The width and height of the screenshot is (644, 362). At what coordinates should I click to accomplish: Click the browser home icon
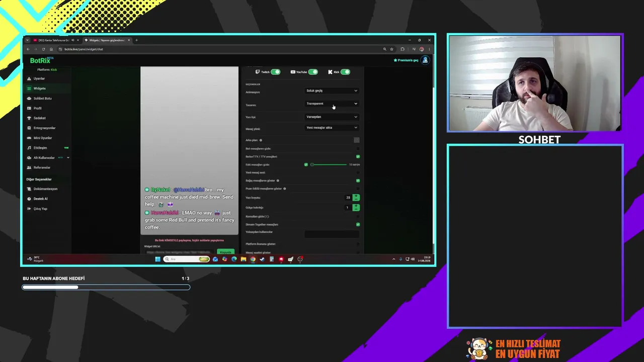(51, 49)
